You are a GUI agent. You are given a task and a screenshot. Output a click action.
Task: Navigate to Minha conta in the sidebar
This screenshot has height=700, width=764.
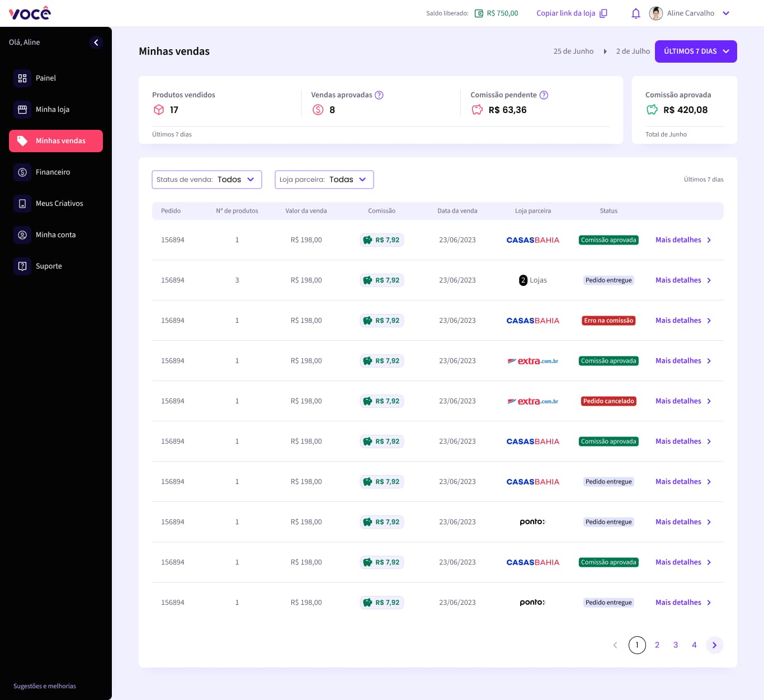coord(55,235)
